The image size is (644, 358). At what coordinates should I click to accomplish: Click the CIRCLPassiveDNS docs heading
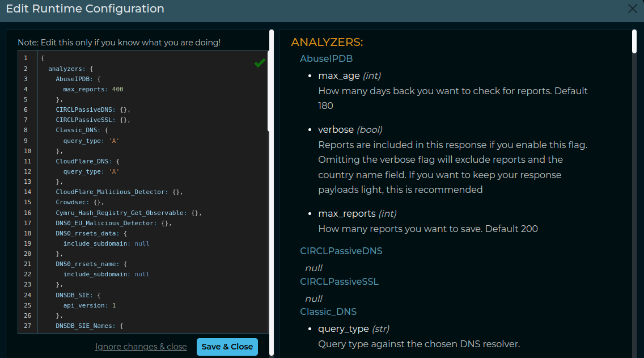coord(341,251)
